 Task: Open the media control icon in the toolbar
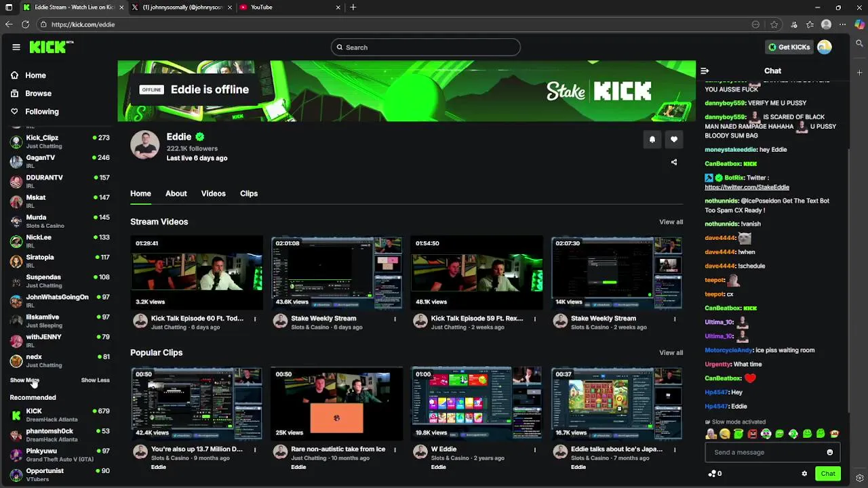(x=794, y=24)
